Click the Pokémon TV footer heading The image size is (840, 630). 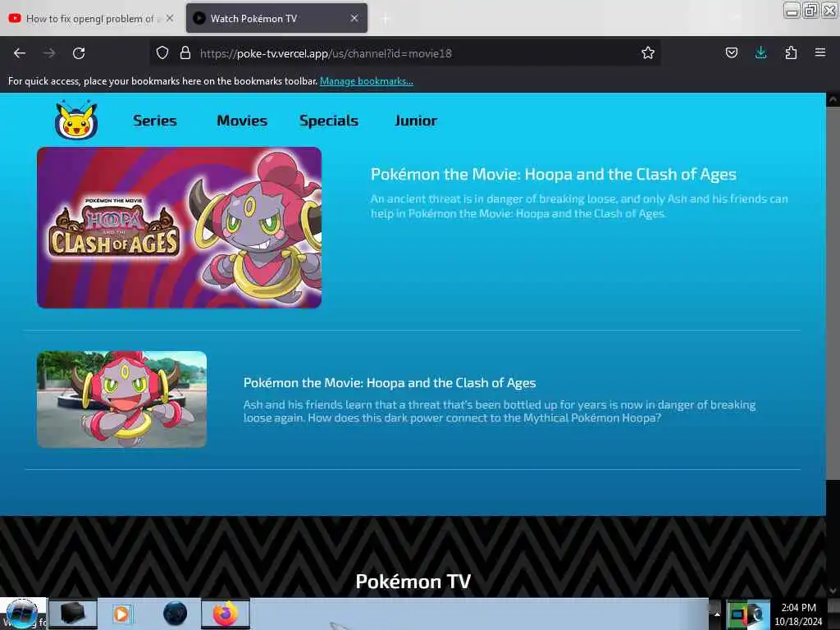(413, 582)
